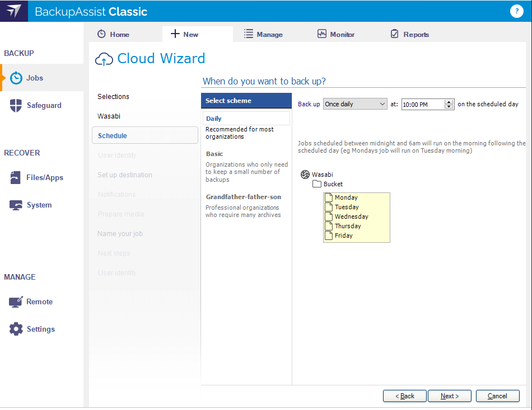Switch to the Monitor tab
This screenshot has width=532, height=410.
point(336,35)
